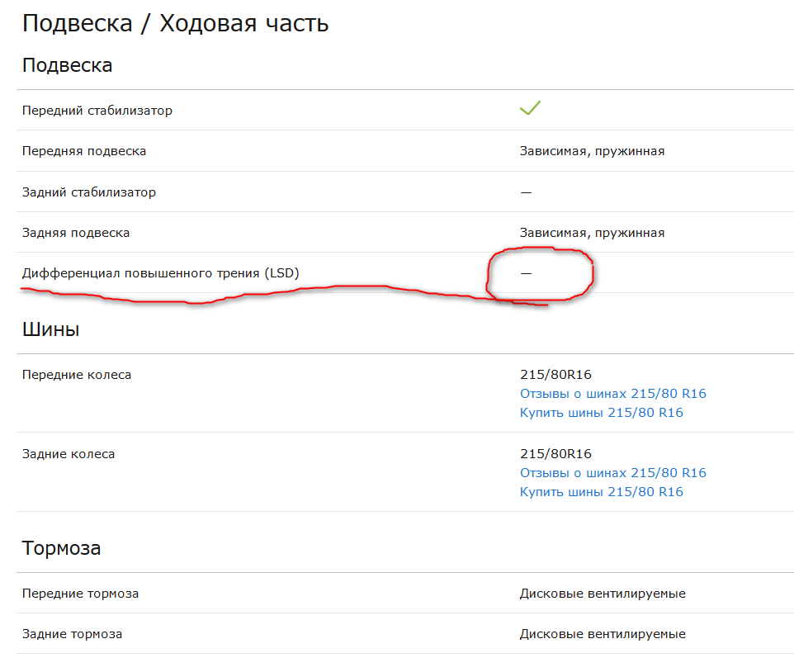Open tire reviews link under Передние колеса

point(612,394)
